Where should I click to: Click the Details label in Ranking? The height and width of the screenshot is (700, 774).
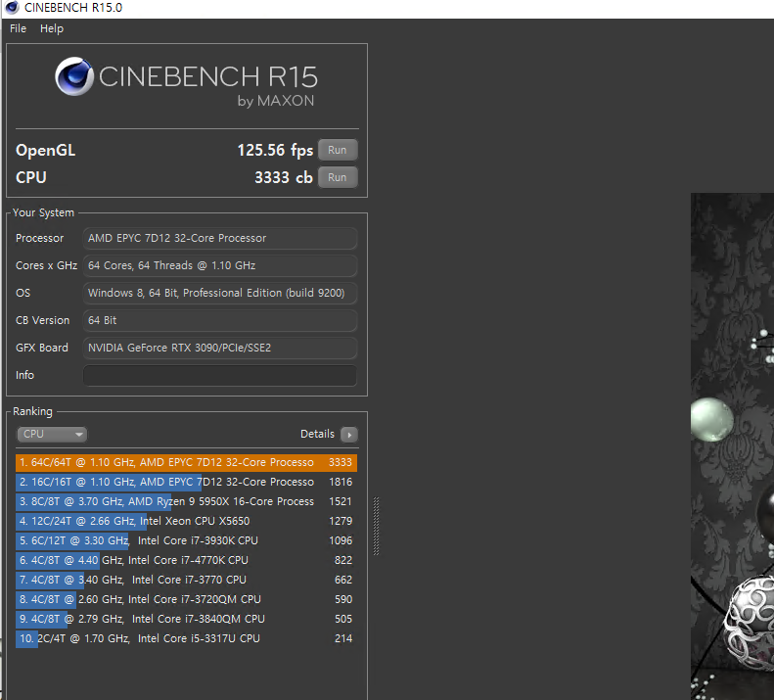[x=317, y=434]
